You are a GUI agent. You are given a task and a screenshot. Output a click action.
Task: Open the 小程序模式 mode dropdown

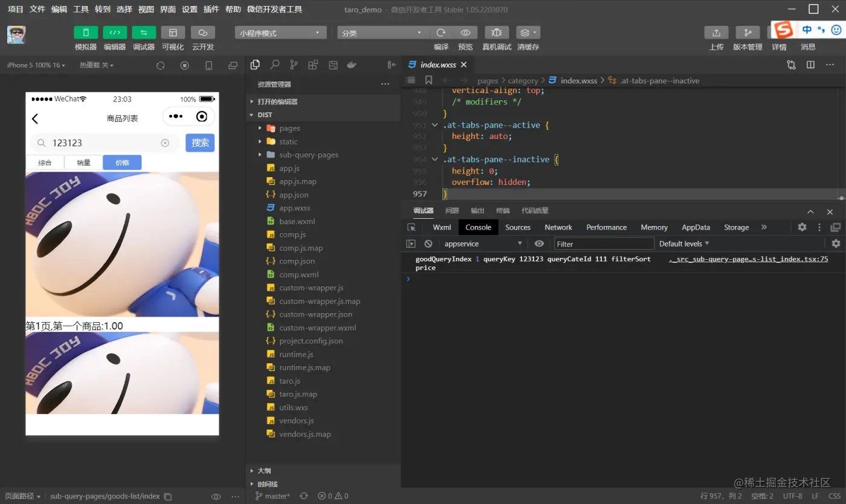coord(281,33)
